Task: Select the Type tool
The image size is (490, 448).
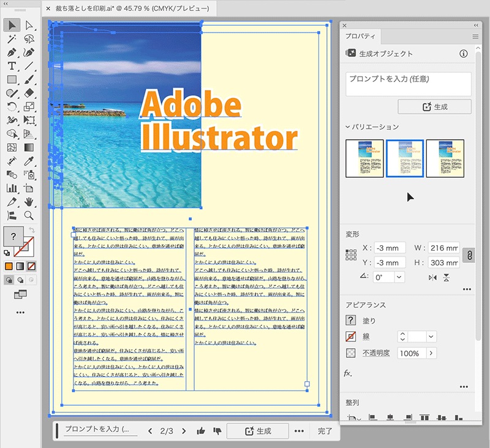Action: [x=12, y=66]
